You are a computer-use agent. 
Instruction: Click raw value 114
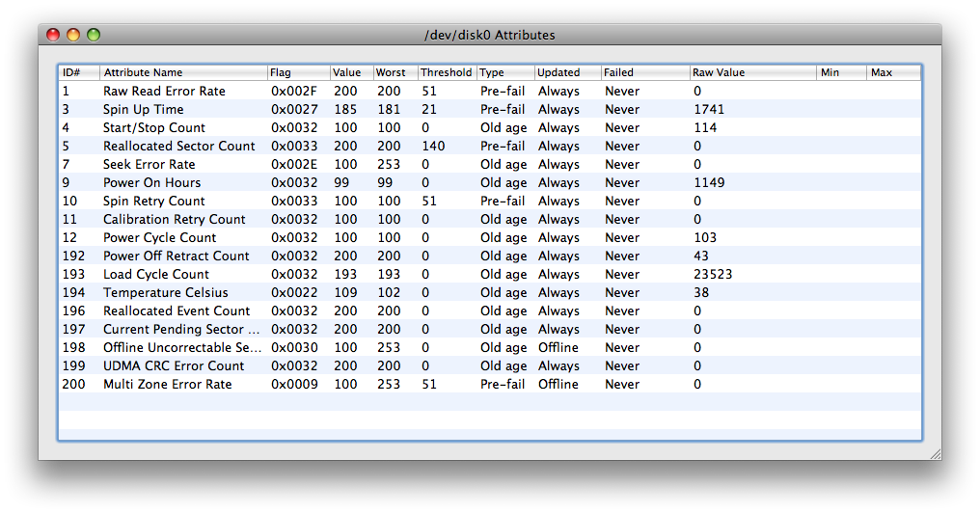pyautogui.click(x=705, y=127)
